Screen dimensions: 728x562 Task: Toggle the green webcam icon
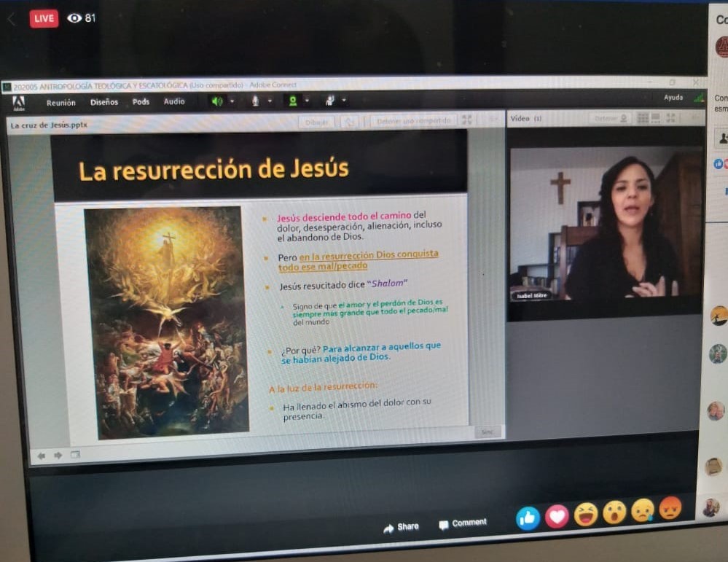(x=292, y=101)
